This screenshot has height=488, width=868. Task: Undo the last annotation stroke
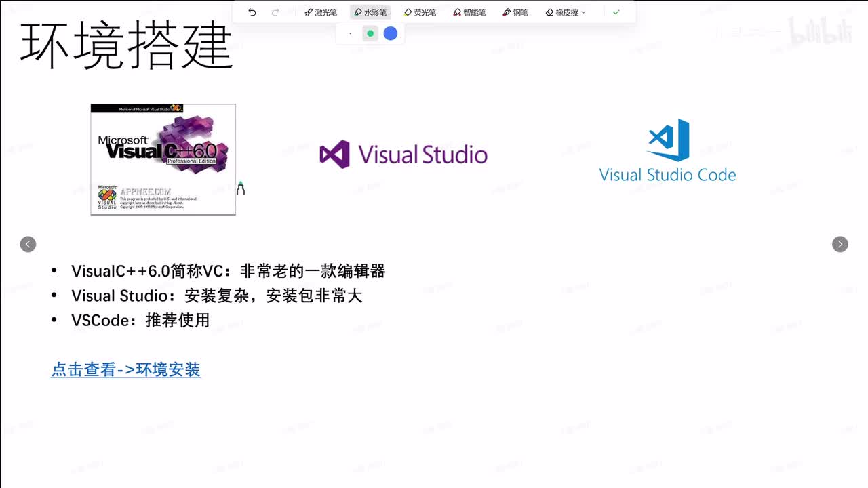[252, 12]
